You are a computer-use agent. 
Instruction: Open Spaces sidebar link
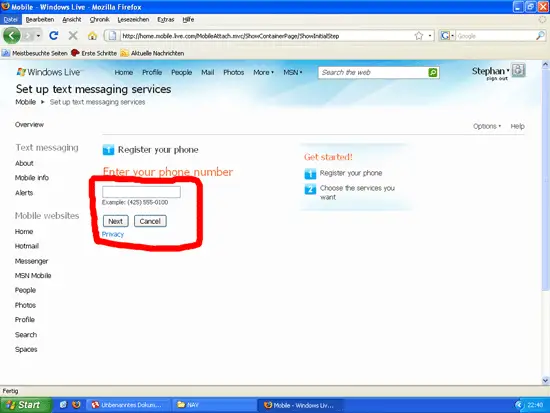point(26,349)
